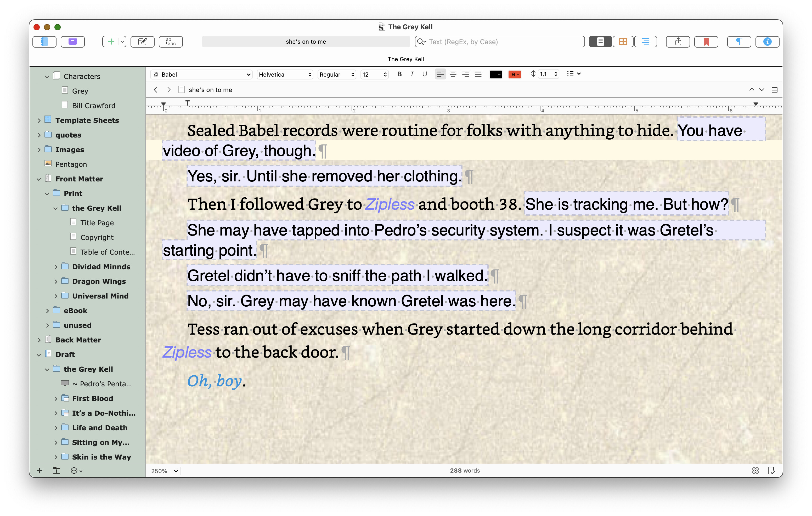812x516 pixels.
Task: Click the add new item plus button
Action: click(111, 42)
